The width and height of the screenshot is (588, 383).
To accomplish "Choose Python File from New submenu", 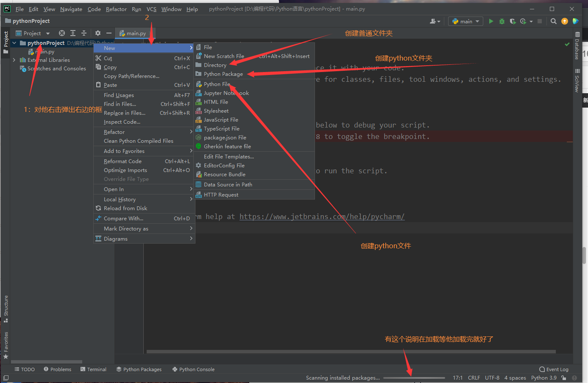I will click(x=254, y=84).
